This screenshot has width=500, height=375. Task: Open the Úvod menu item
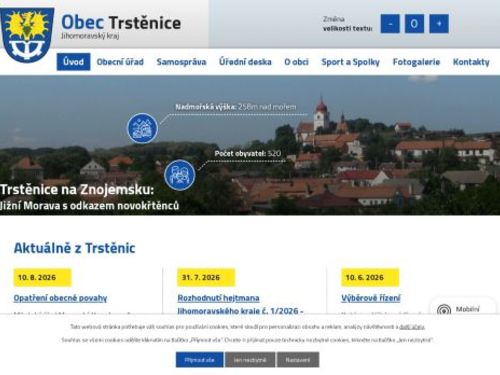pos(73,62)
